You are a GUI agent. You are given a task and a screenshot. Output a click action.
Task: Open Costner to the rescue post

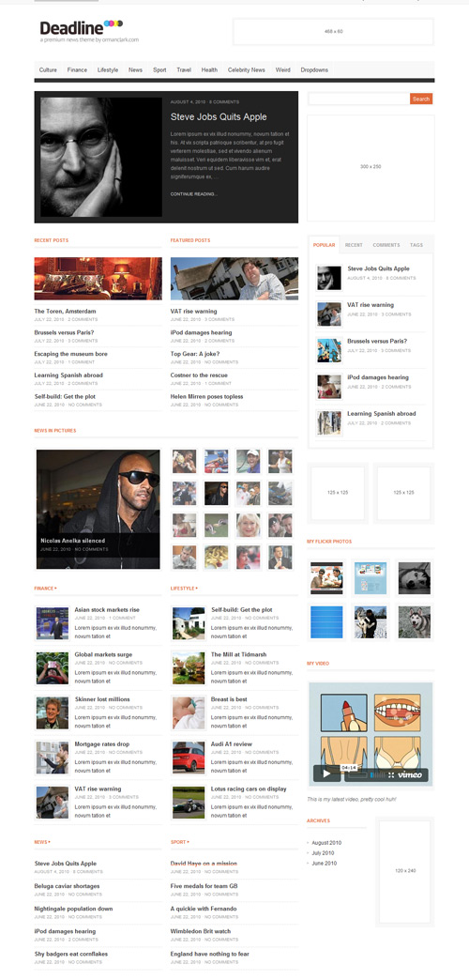coord(199,375)
